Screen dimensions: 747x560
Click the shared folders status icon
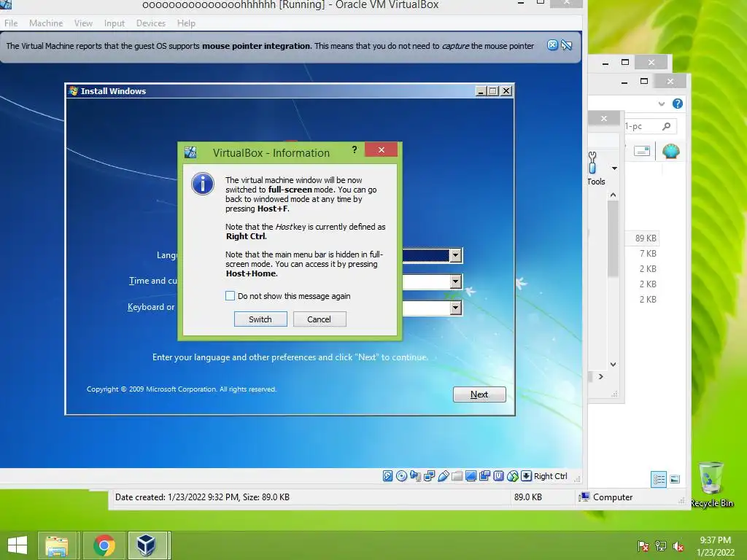(457, 476)
